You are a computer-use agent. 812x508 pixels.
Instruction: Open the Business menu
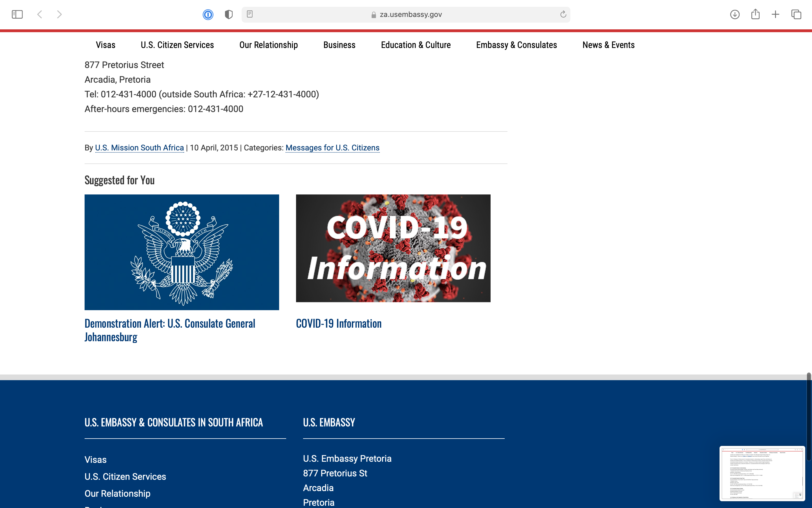click(x=339, y=45)
